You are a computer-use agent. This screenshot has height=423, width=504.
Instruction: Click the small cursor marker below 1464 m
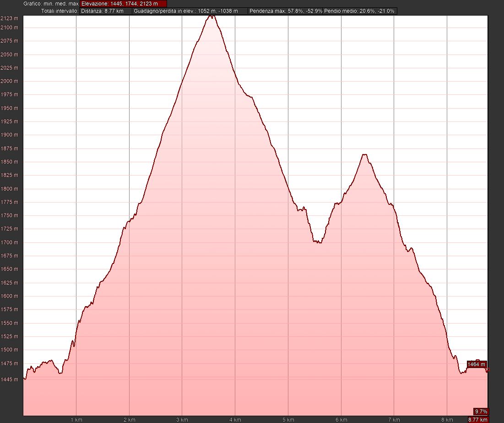pos(488,370)
